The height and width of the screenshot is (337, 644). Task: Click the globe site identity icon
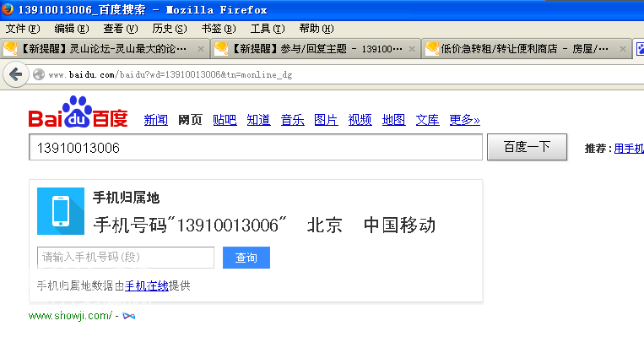[x=39, y=75]
